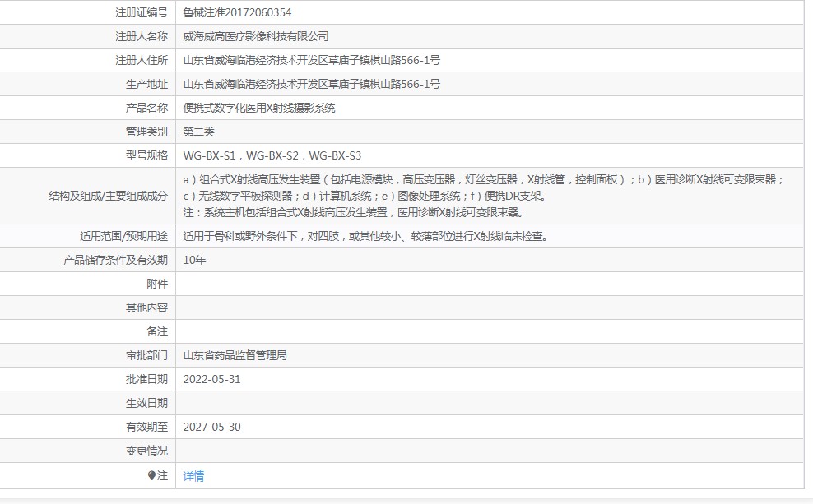The width and height of the screenshot is (813, 504).
Task: Select approval date 2022-05-31
Action: coord(212,379)
